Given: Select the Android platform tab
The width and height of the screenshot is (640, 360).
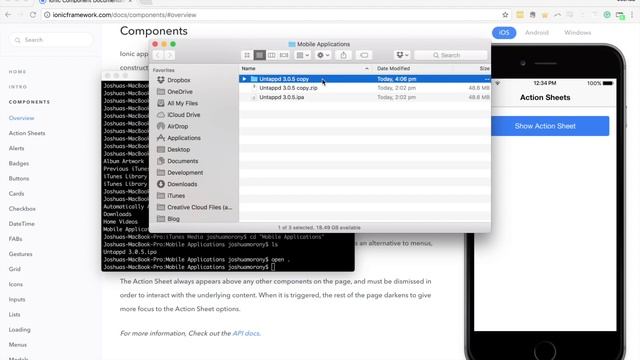Looking at the screenshot, I should coord(537,33).
